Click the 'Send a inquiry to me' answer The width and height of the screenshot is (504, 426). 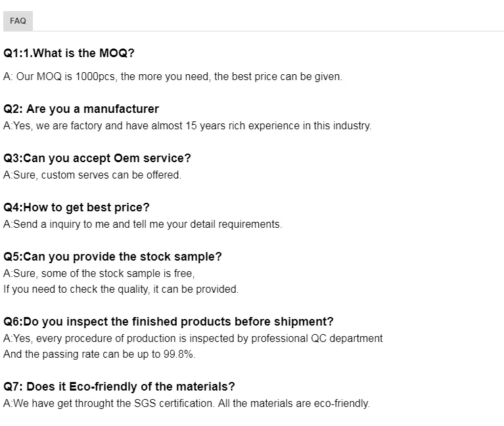coord(143,224)
